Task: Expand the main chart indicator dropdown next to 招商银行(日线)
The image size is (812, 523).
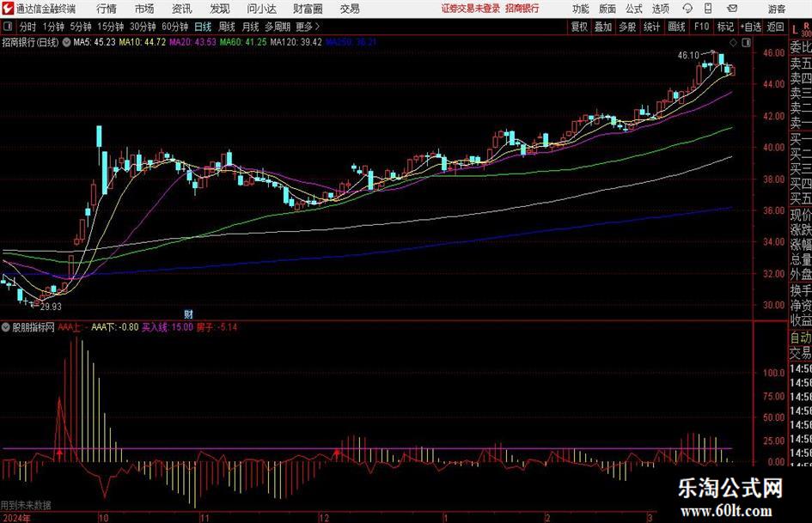Action: pos(67,42)
